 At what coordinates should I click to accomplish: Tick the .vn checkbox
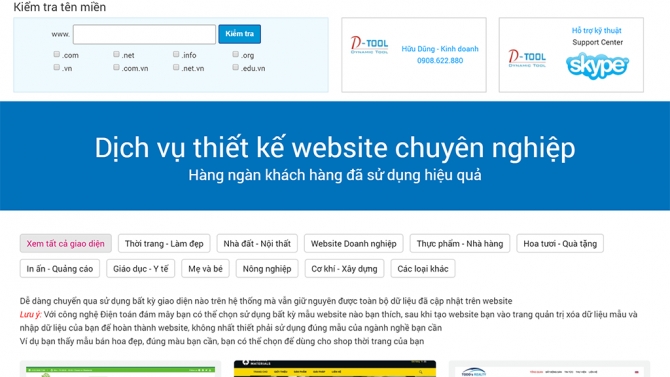56,67
